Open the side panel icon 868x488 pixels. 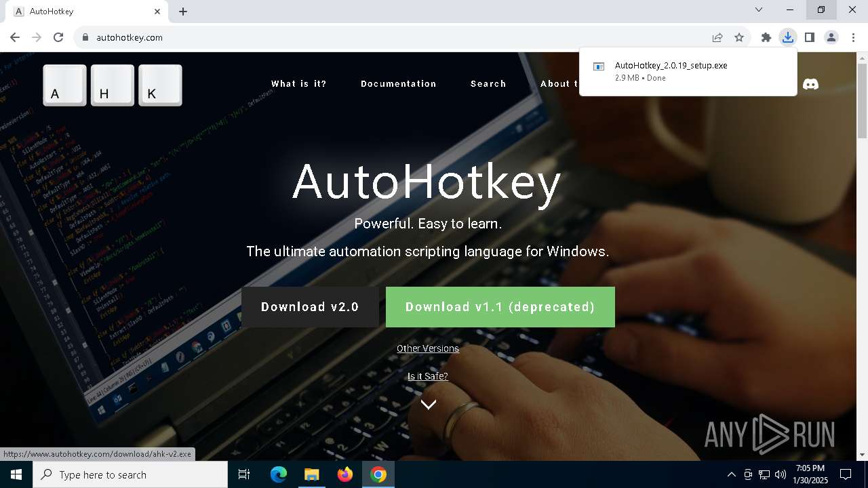point(809,37)
